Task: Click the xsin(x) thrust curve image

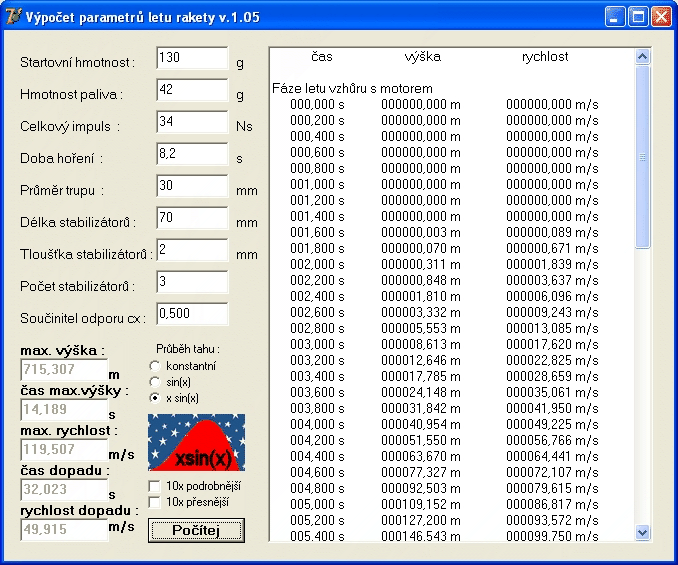Action: (196, 442)
